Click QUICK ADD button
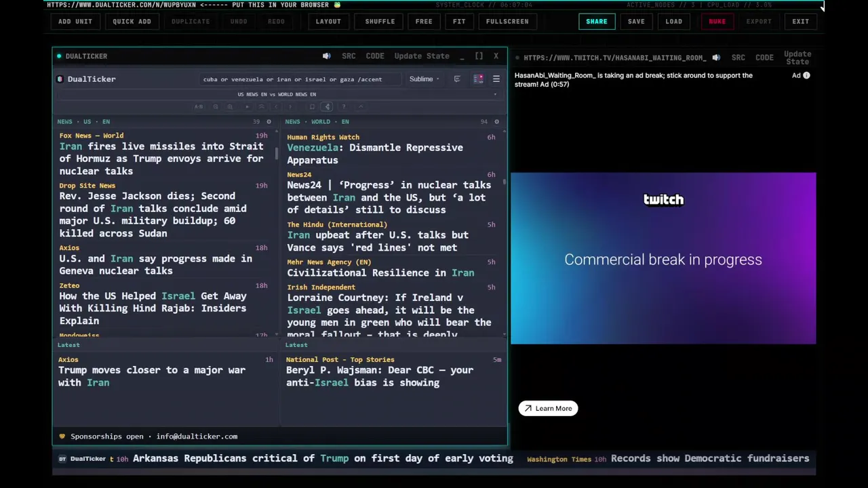Screen dimensions: 868x488 click(x=132, y=21)
